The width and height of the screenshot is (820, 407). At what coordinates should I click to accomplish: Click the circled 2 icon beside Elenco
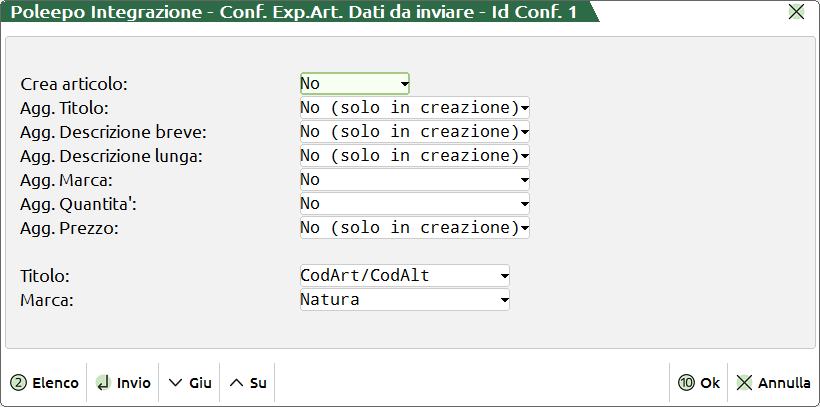click(x=18, y=383)
